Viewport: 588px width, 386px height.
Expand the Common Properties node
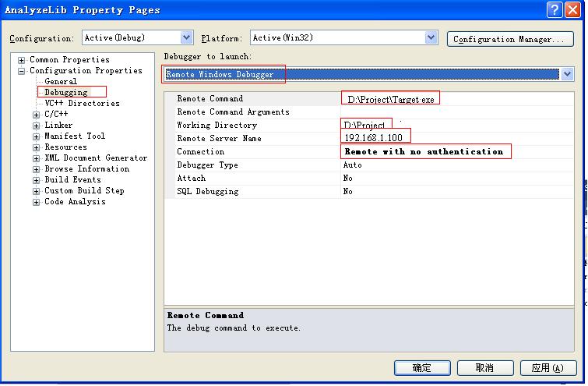pos(21,60)
